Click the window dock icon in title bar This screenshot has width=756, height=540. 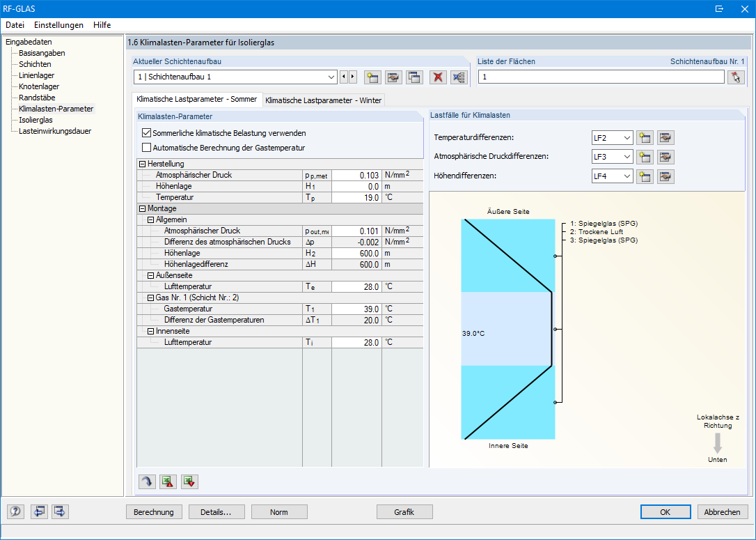[719, 8]
